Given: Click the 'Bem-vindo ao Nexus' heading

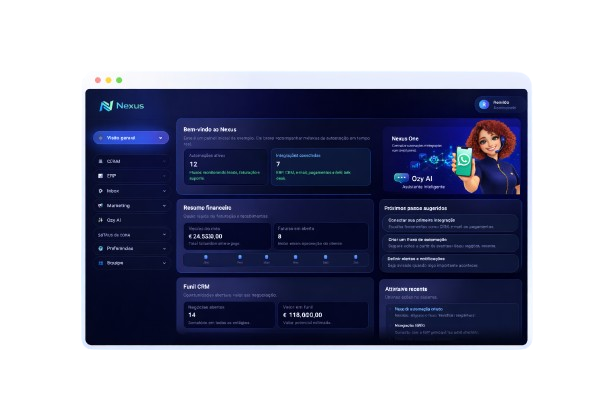Looking at the screenshot, I should (210, 129).
